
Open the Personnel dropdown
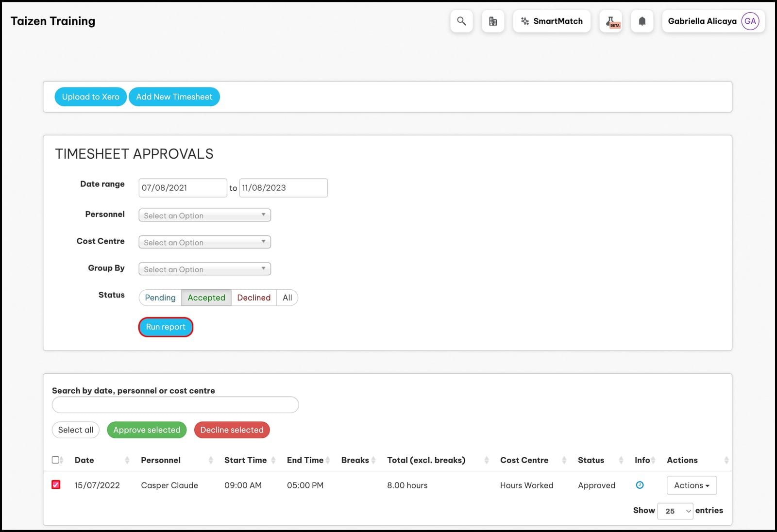tap(204, 215)
